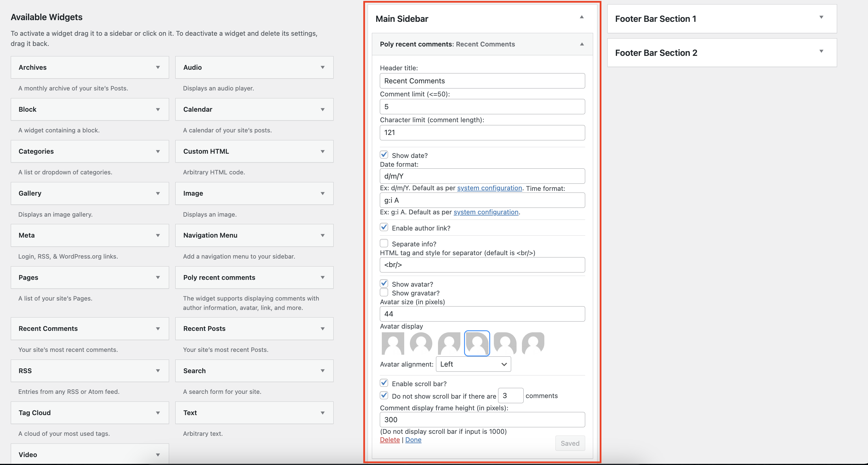Toggle Do not show scroll bar checkbox
This screenshot has height=465, width=868.
(384, 395)
